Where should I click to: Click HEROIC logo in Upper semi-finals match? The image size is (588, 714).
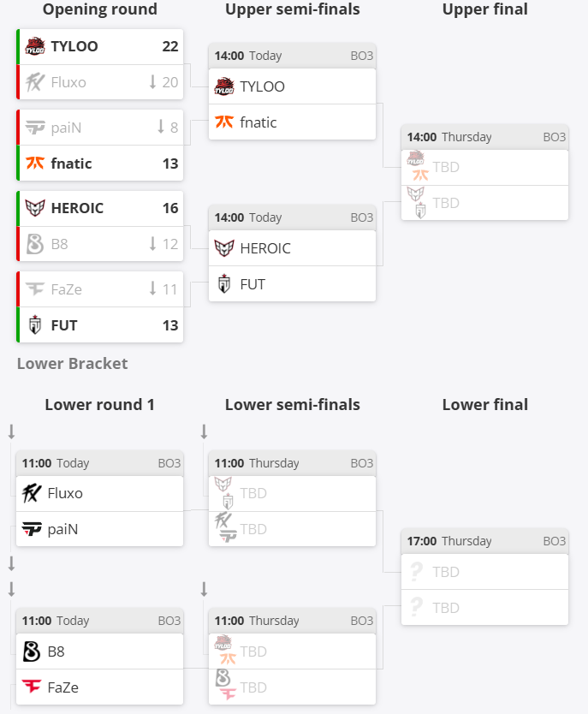[x=224, y=248]
